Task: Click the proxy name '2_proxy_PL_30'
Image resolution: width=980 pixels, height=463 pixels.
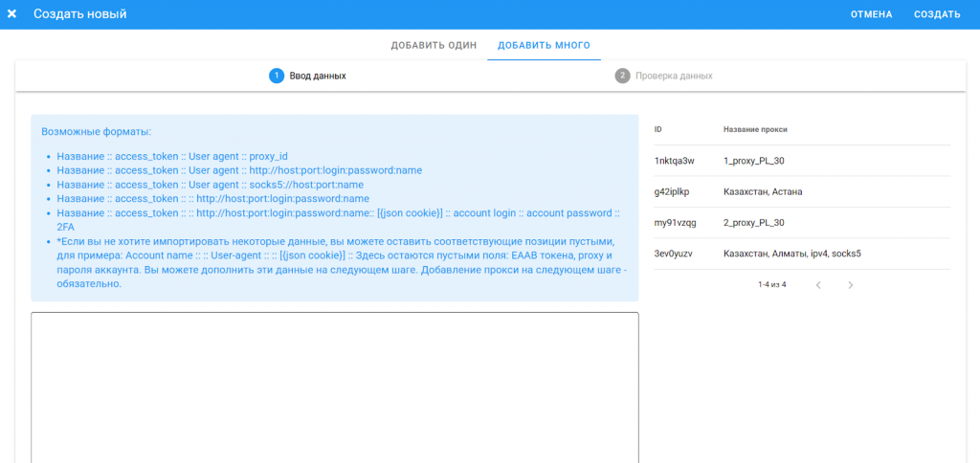Action: [x=754, y=223]
